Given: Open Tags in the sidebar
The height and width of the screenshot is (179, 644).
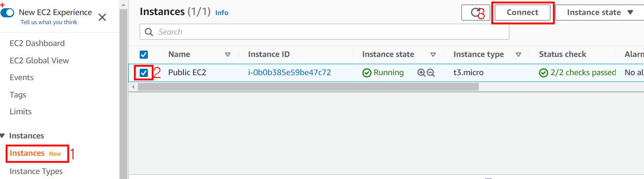Looking at the screenshot, I should tap(18, 95).
